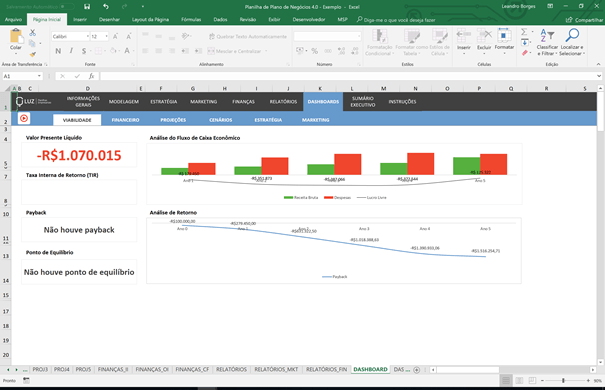
Task: Expand the font size dropdown
Action: pyautogui.click(x=106, y=37)
